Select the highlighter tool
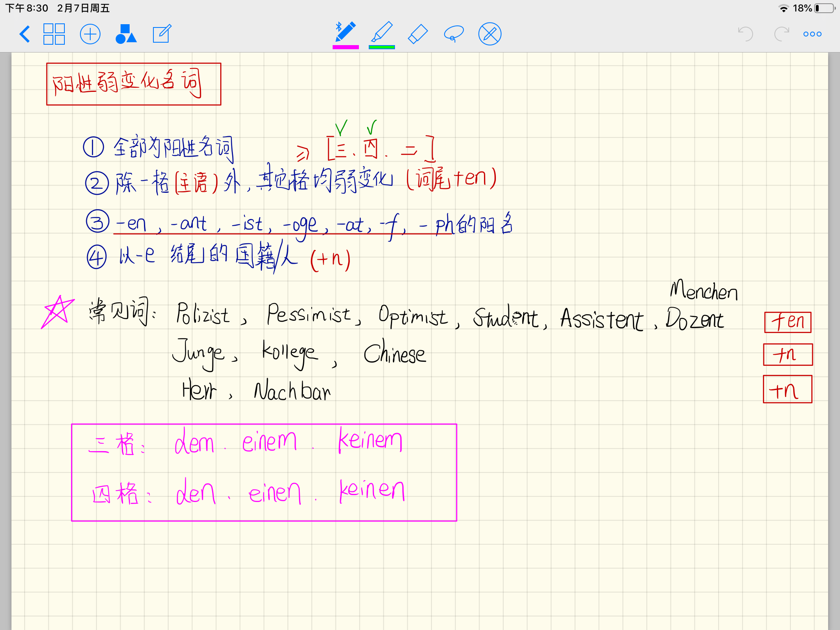 tap(382, 32)
